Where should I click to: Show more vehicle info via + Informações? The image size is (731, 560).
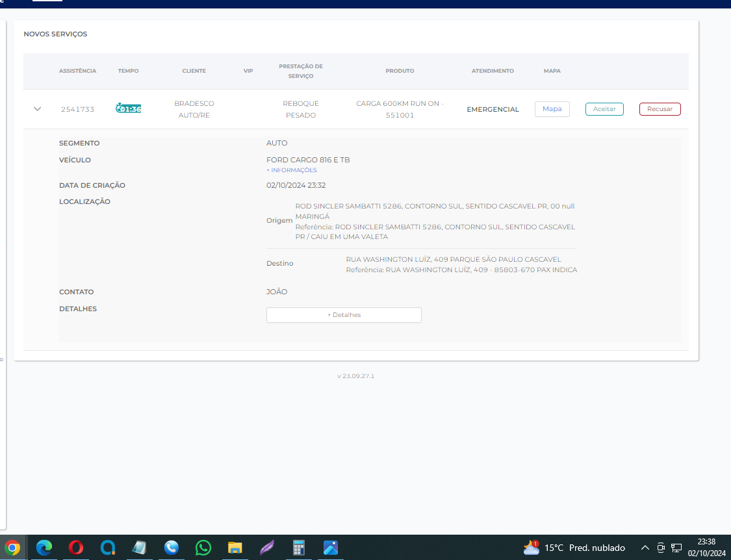(x=292, y=170)
